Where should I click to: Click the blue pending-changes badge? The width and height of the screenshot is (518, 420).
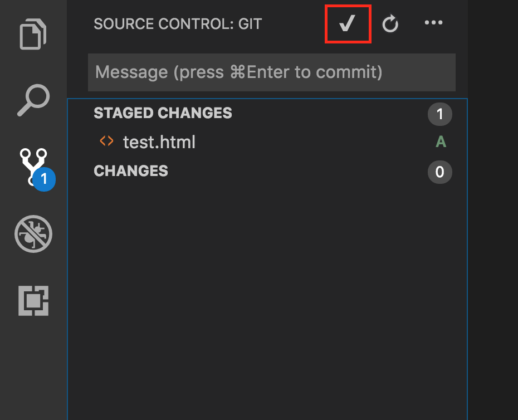[x=43, y=180]
